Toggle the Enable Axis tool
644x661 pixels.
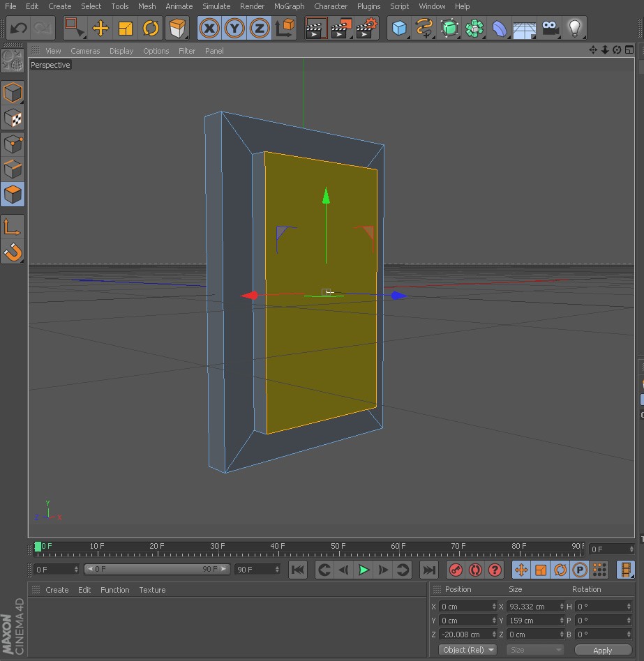coord(13,227)
